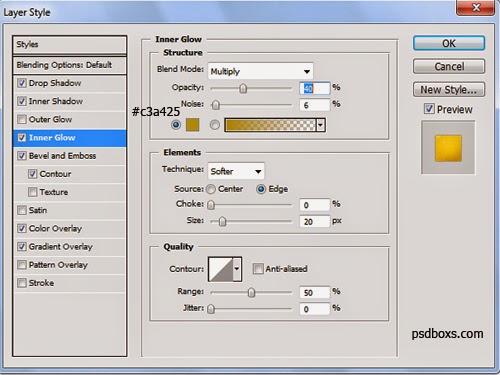Select Center as glow source
The height and width of the screenshot is (375, 500).
(211, 189)
